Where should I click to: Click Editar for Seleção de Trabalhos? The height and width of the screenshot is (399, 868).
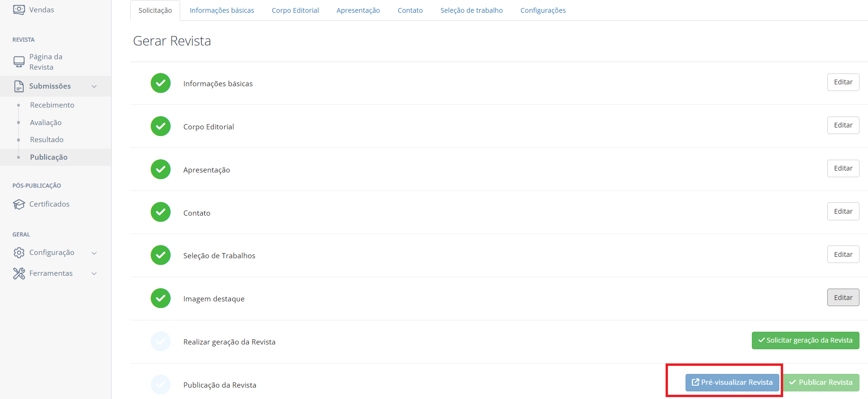(843, 254)
